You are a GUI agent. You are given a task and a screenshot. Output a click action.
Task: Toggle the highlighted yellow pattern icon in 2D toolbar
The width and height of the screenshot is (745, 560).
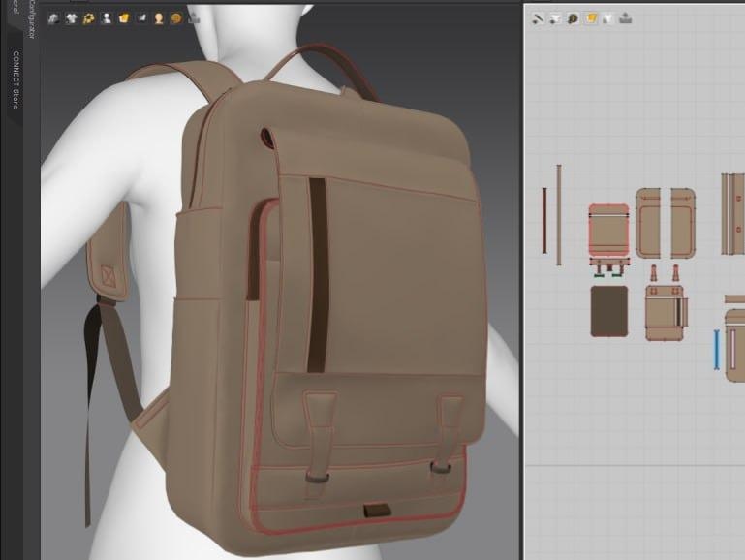point(590,18)
